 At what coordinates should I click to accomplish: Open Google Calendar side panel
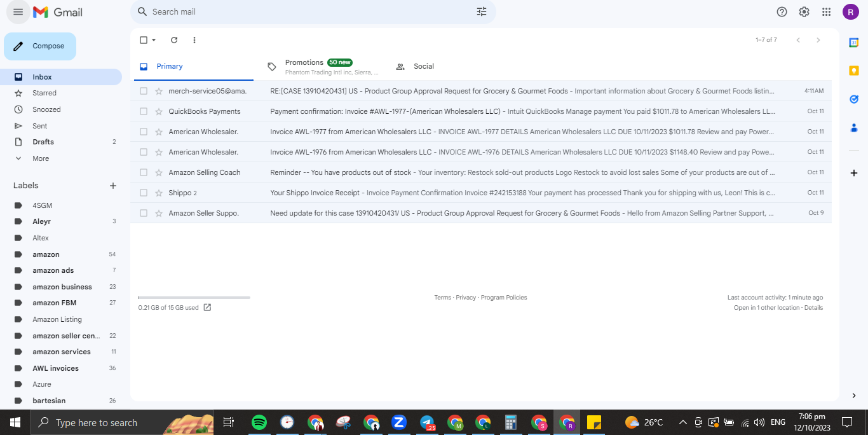click(854, 43)
